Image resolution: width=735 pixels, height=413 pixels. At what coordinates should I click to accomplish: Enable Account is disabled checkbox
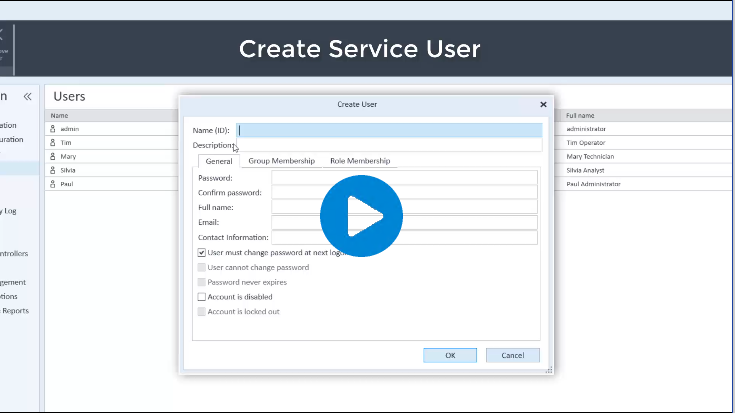pyautogui.click(x=202, y=297)
